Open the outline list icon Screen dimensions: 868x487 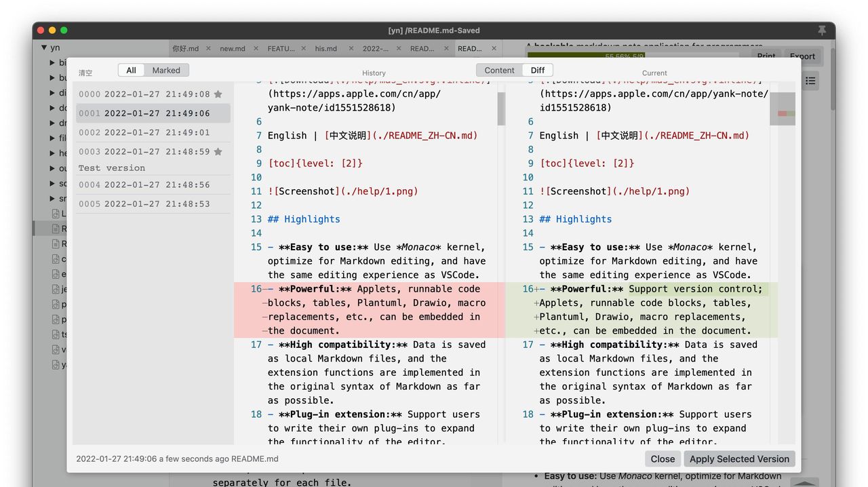point(810,81)
